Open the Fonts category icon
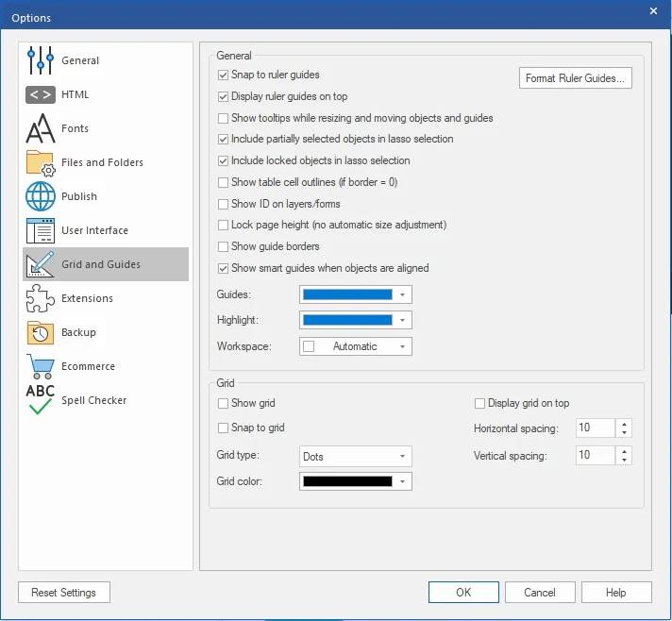The height and width of the screenshot is (621, 672). 41,128
